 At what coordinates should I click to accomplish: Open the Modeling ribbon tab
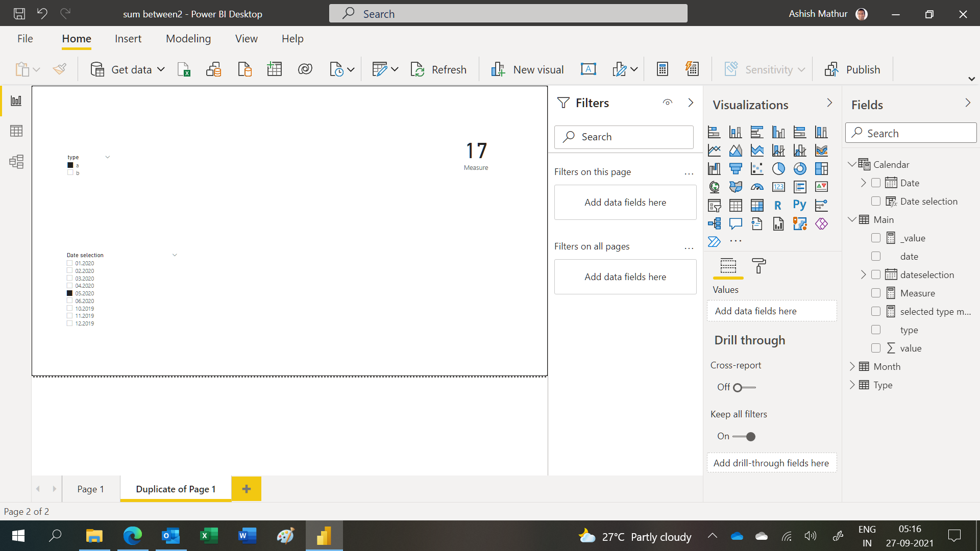(x=188, y=39)
